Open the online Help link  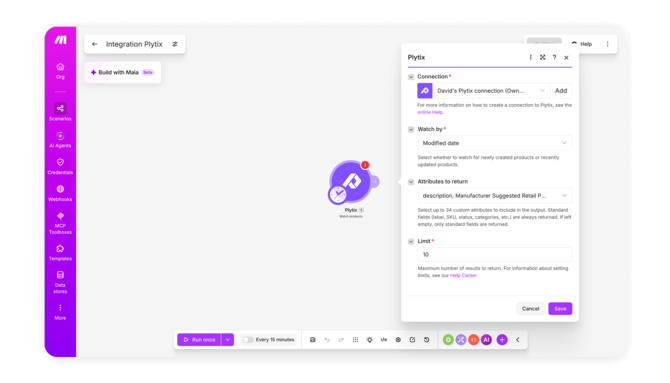tap(430, 112)
